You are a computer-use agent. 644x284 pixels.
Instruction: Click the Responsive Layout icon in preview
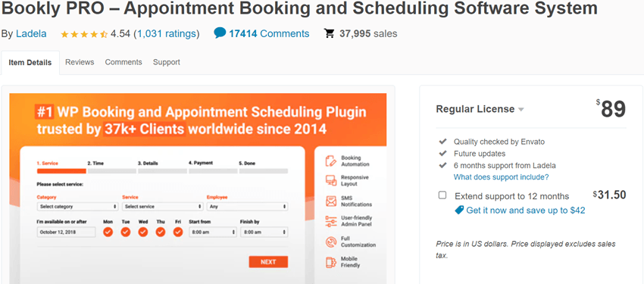[330, 180]
